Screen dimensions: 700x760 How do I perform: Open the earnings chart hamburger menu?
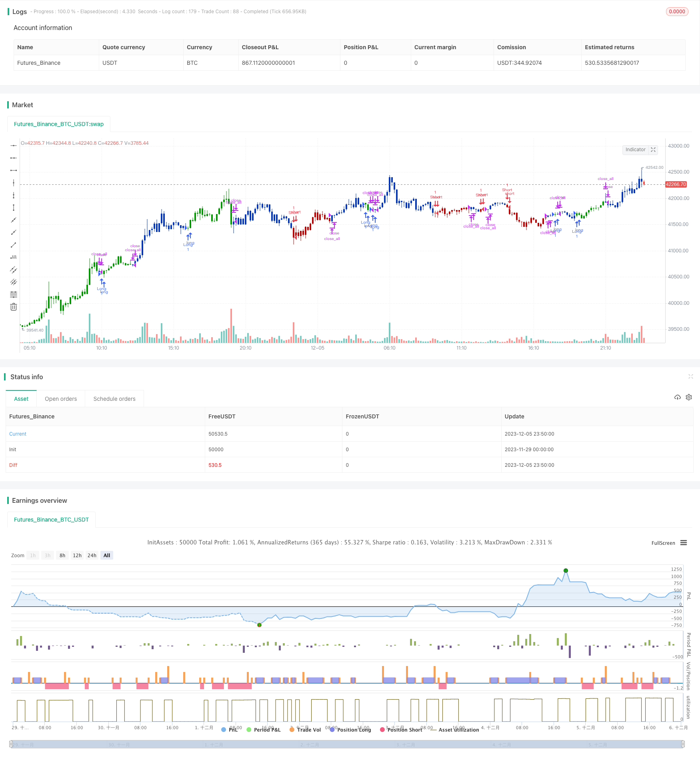pyautogui.click(x=684, y=543)
